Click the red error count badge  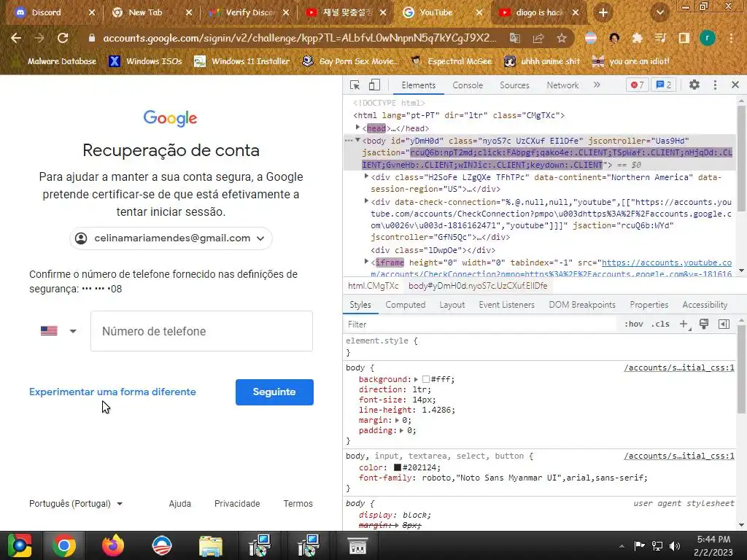click(638, 85)
